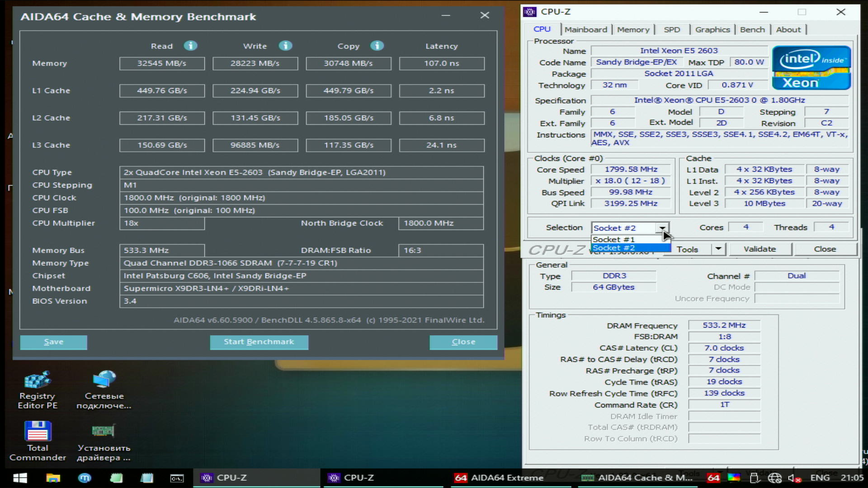This screenshot has width=868, height=488.
Task: Click the Memory Read result field
Action: (162, 63)
